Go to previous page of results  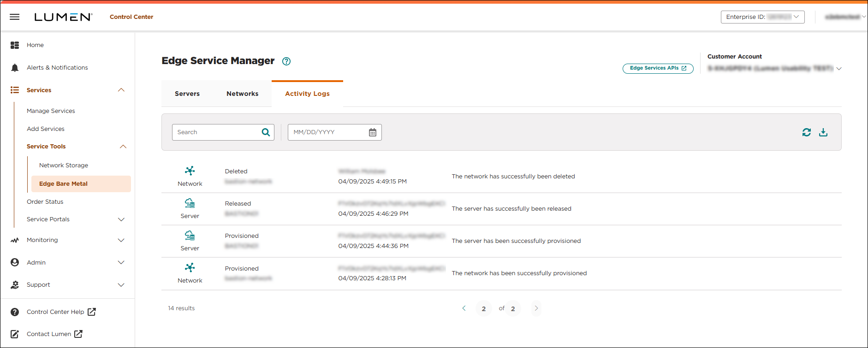[x=464, y=308]
